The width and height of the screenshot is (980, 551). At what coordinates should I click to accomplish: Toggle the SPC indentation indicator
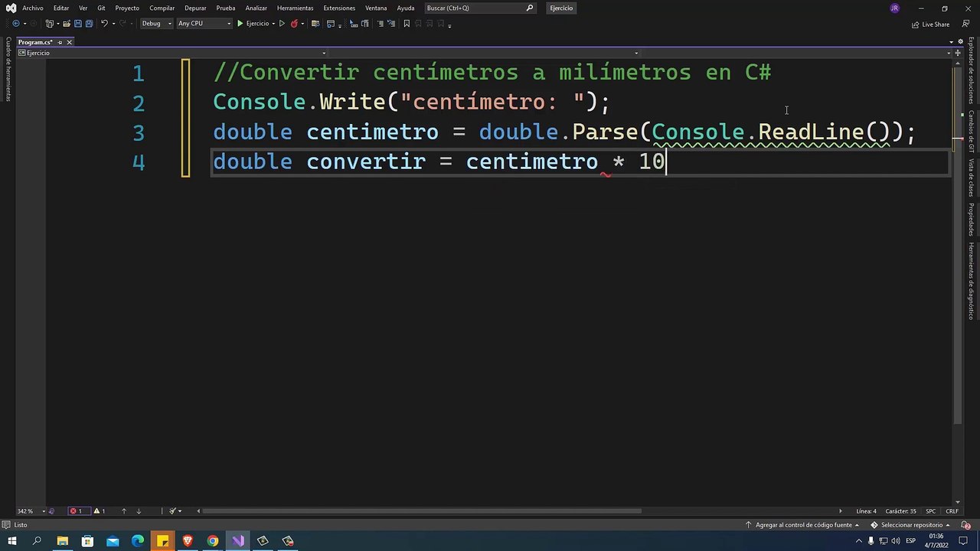[x=931, y=511]
